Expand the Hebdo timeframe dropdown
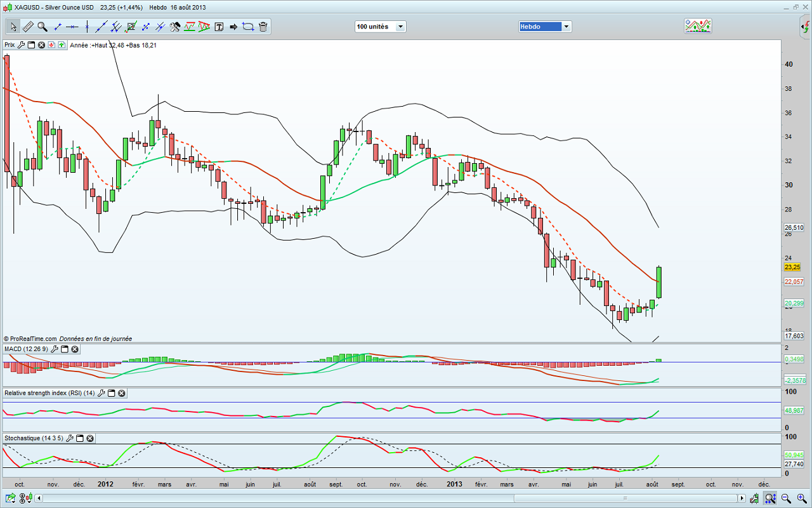Viewport: 812px width, 508px height. tap(566, 27)
